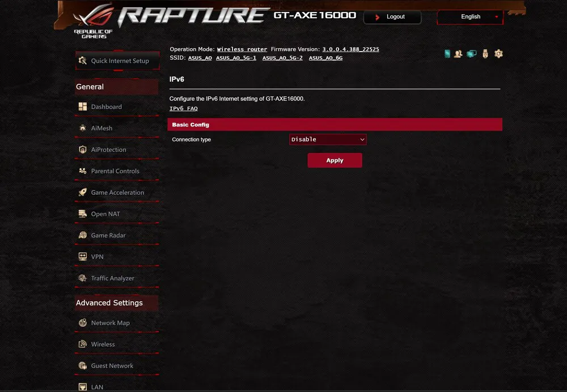This screenshot has width=567, height=392.
Task: Click the Quick Internet Setup button
Action: 117,61
